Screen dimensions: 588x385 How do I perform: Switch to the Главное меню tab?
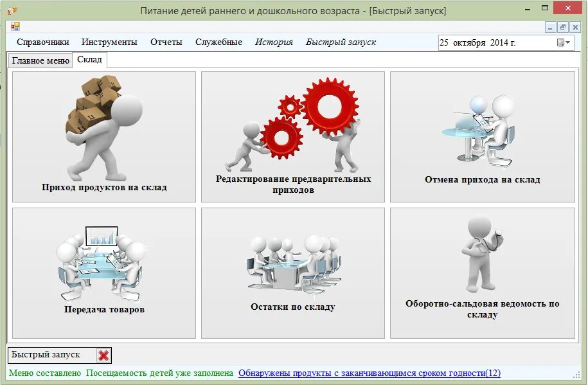pos(40,61)
